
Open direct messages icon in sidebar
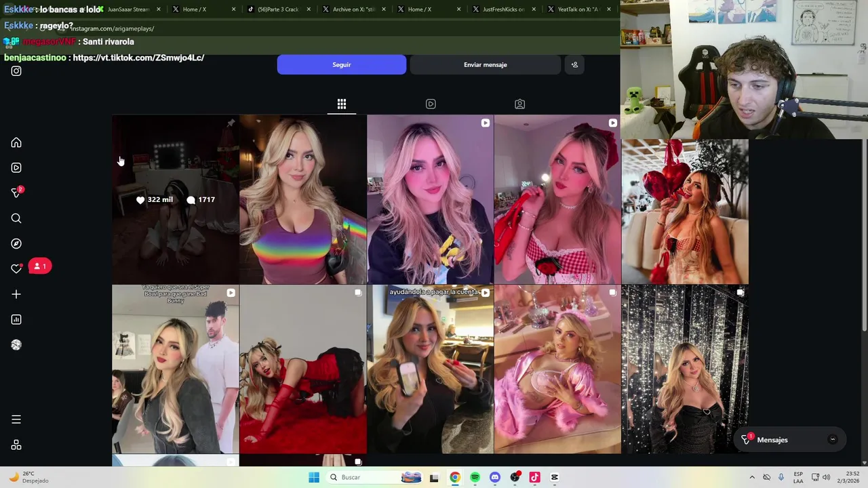click(x=16, y=193)
